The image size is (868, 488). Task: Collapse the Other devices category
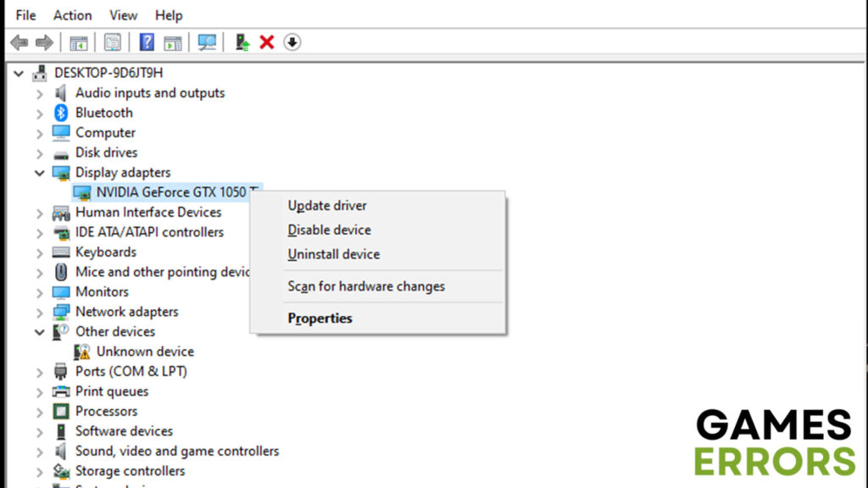click(40, 332)
